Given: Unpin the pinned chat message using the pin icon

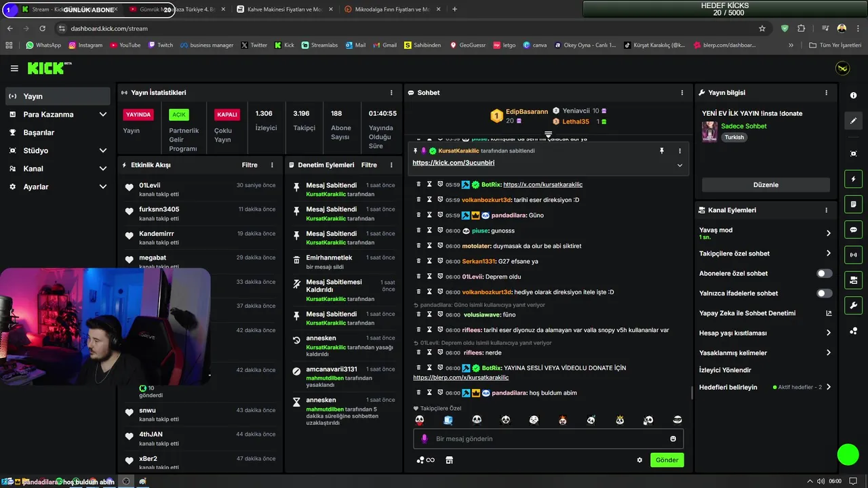Looking at the screenshot, I should [662, 150].
